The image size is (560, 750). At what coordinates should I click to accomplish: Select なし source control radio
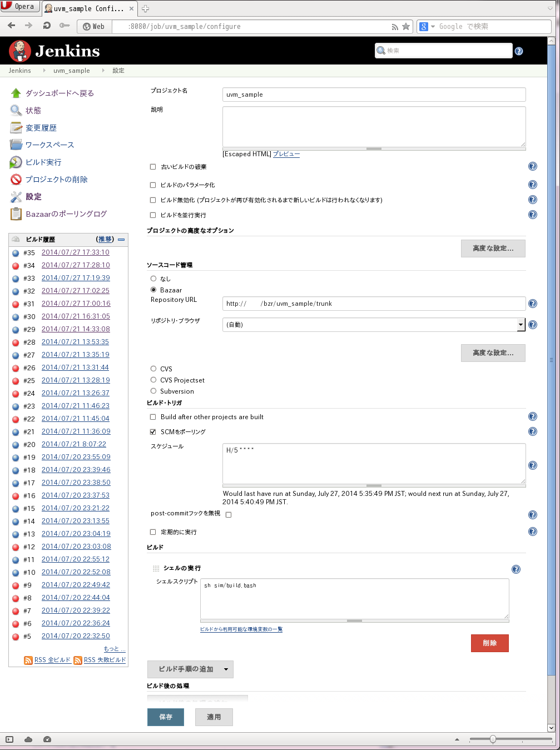tap(153, 279)
